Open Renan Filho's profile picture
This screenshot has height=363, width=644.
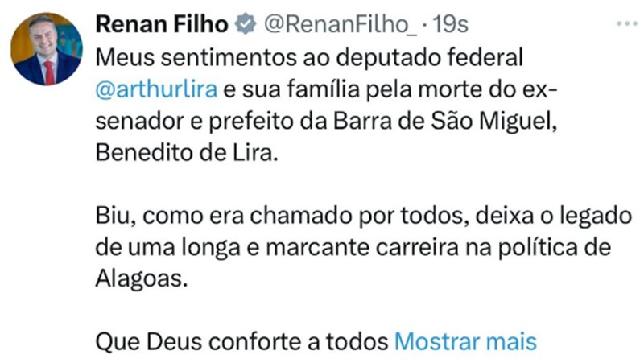(46, 50)
